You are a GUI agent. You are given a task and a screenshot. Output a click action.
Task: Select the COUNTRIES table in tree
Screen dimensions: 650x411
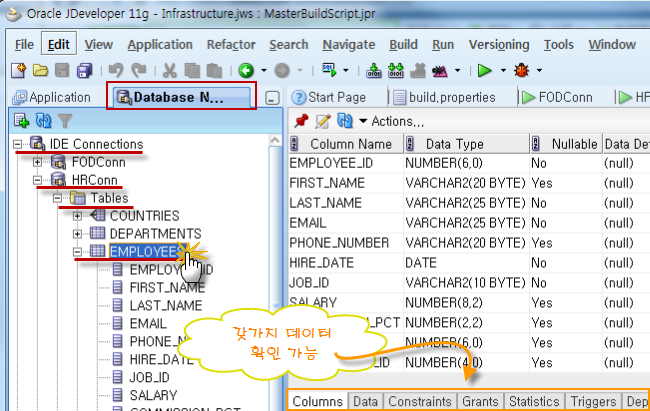(144, 216)
